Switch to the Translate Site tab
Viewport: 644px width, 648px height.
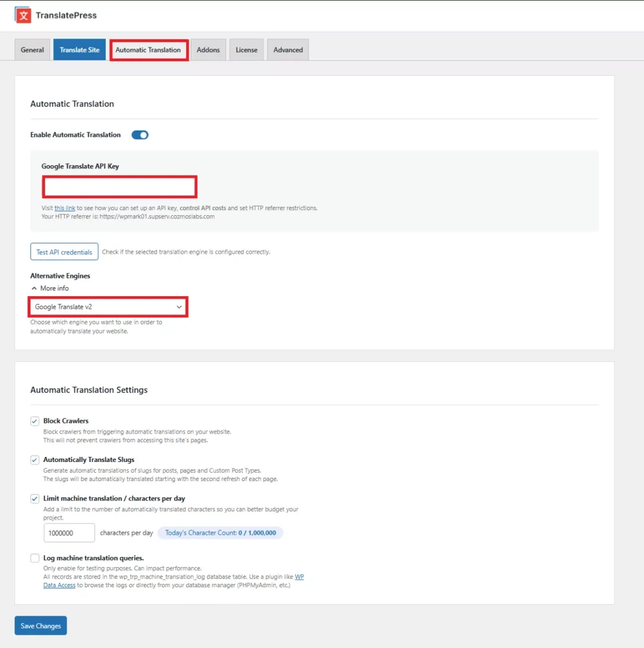point(79,50)
